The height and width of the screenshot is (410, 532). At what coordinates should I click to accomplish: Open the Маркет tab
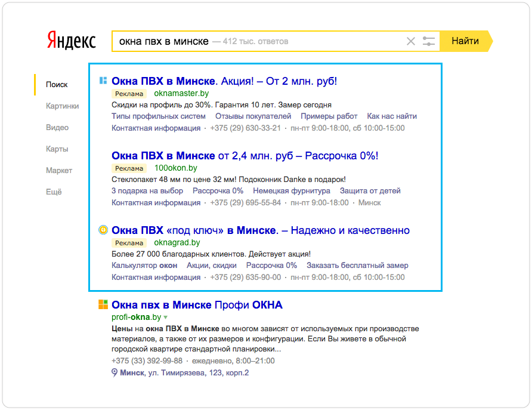click(59, 170)
